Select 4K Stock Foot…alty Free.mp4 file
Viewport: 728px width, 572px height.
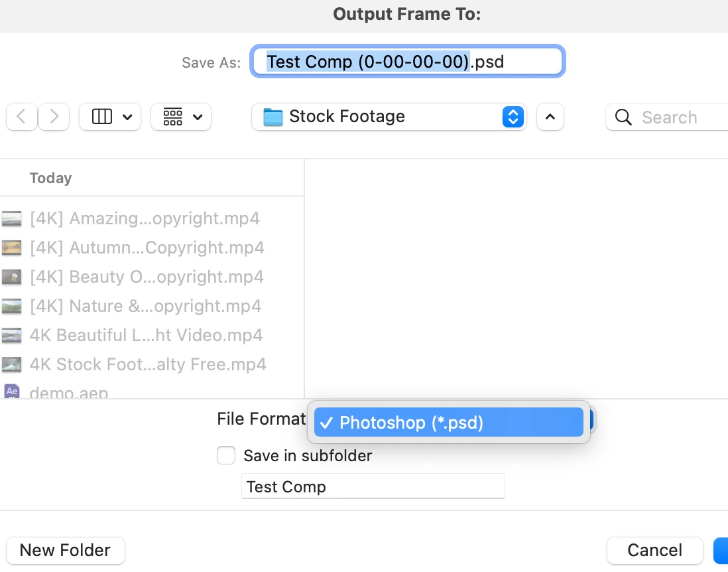pyautogui.click(x=148, y=364)
